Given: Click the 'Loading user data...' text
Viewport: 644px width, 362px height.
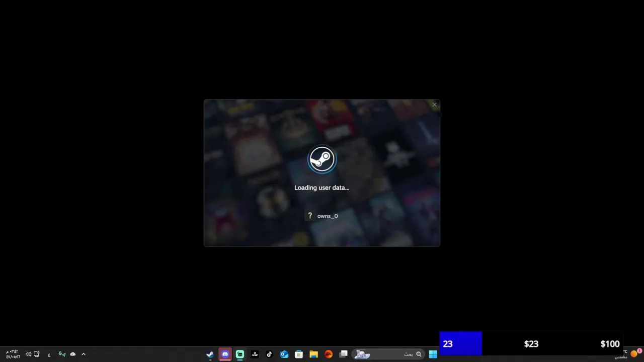Looking at the screenshot, I should click(322, 188).
